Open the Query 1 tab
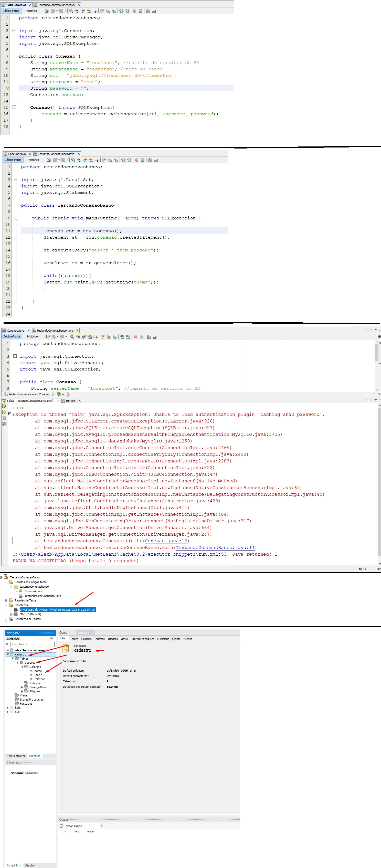Image resolution: width=381 pixels, height=868 pixels. pyautogui.click(x=65, y=633)
